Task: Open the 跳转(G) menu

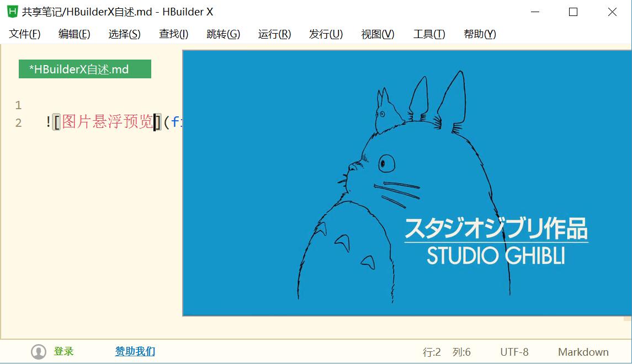Action: 224,34
